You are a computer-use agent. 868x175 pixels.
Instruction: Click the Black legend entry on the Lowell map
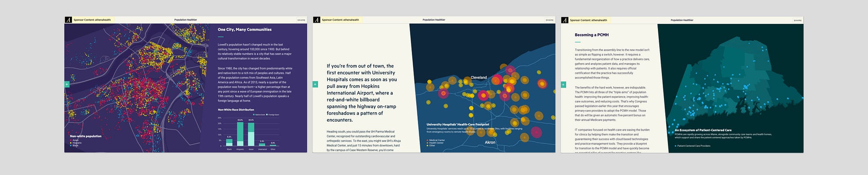tap(75, 146)
